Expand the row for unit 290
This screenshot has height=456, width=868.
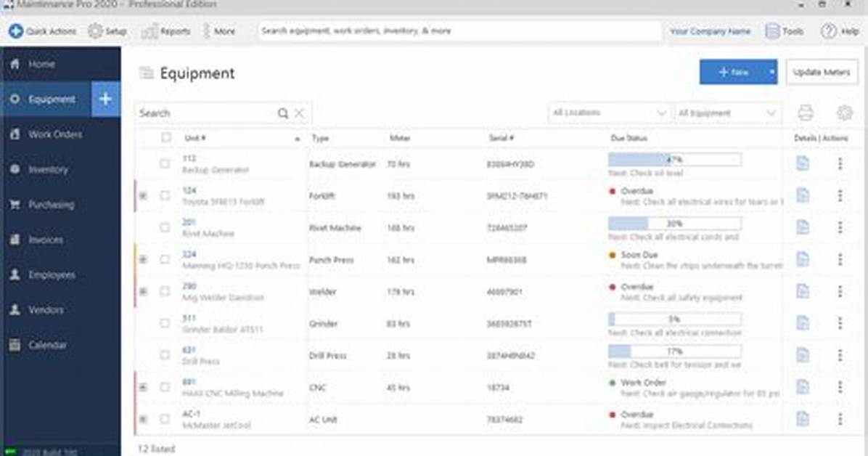144,291
